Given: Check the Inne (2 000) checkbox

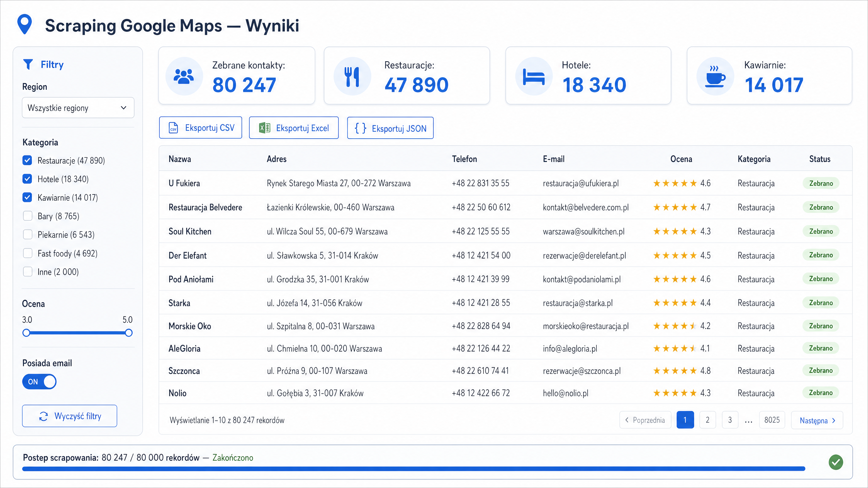Looking at the screenshot, I should [x=27, y=272].
